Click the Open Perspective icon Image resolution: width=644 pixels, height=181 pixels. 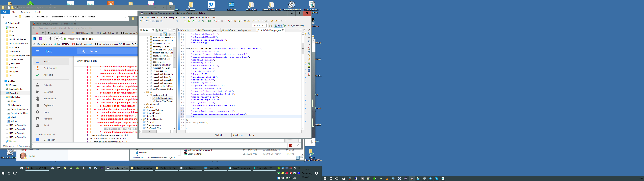(x=271, y=25)
